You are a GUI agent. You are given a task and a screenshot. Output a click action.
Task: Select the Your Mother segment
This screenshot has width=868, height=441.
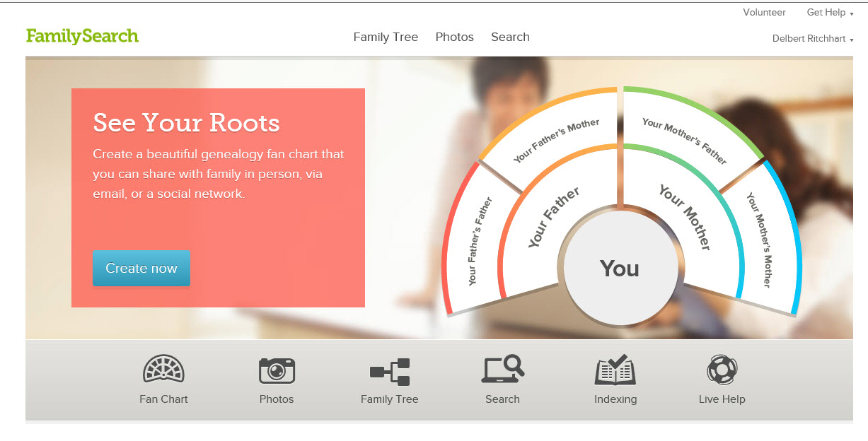[685, 217]
